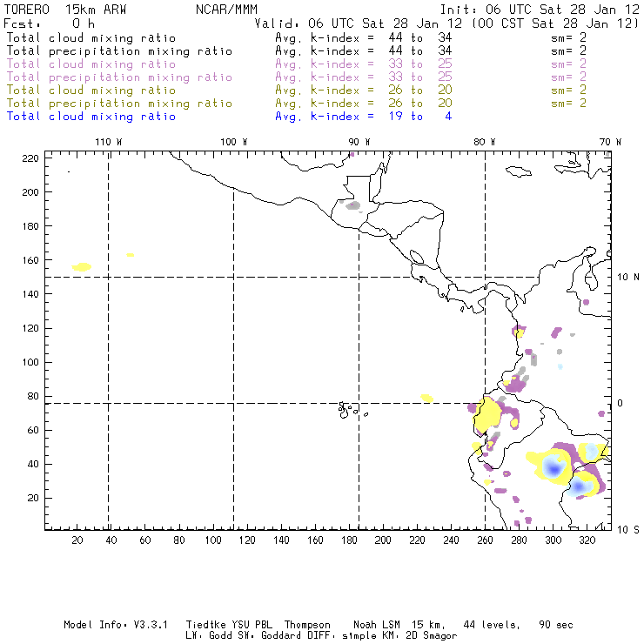The image size is (644, 644).
Task: Click purple cloud row's "Avg. k-index = 33 to 25" text
Action: click(x=364, y=64)
